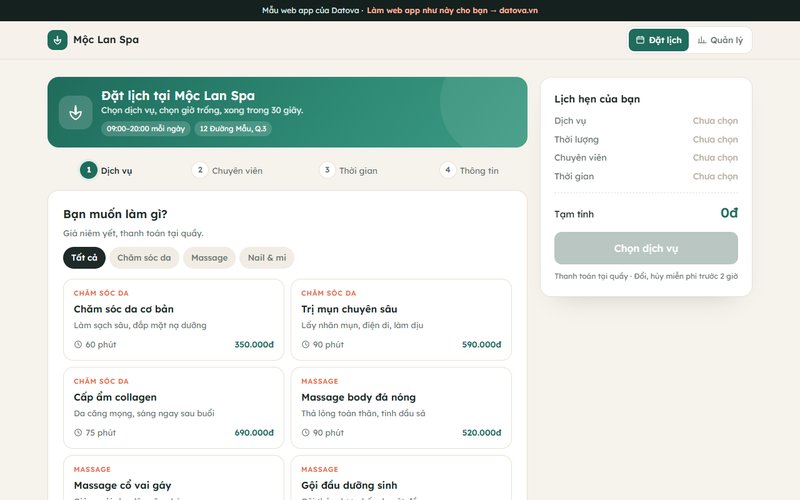Choose the Trị mụn chuyên sâu service

(x=401, y=320)
